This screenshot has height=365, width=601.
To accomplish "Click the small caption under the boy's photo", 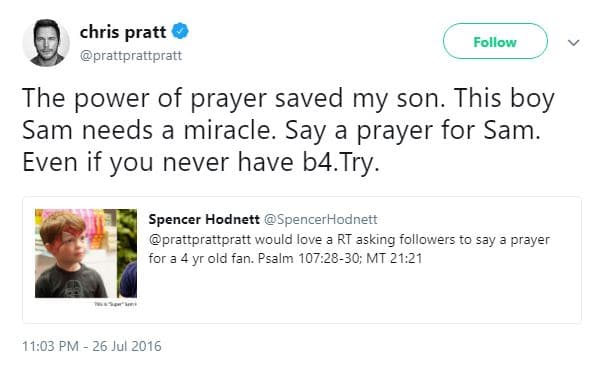I will 115,304.
